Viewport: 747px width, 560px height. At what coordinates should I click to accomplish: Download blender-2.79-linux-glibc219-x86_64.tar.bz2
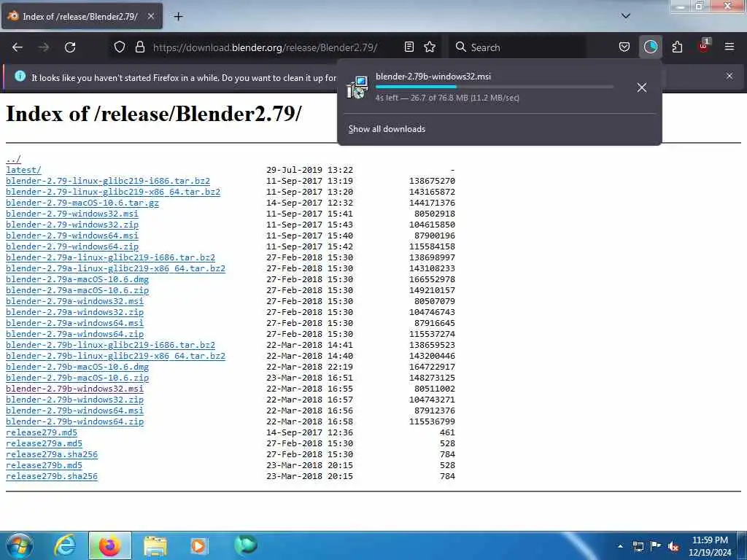point(113,192)
